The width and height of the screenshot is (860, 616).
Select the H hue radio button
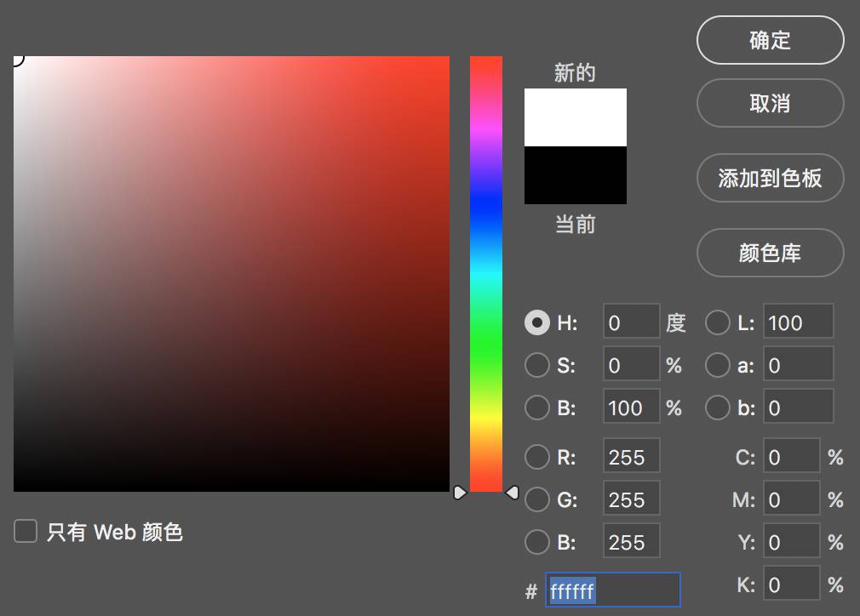tap(537, 322)
